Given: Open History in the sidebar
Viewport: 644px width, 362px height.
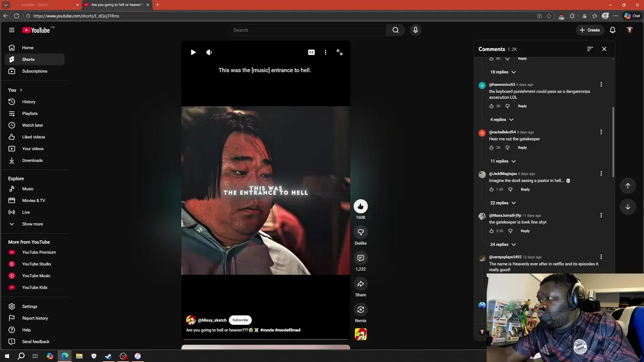Looking at the screenshot, I should point(35,102).
